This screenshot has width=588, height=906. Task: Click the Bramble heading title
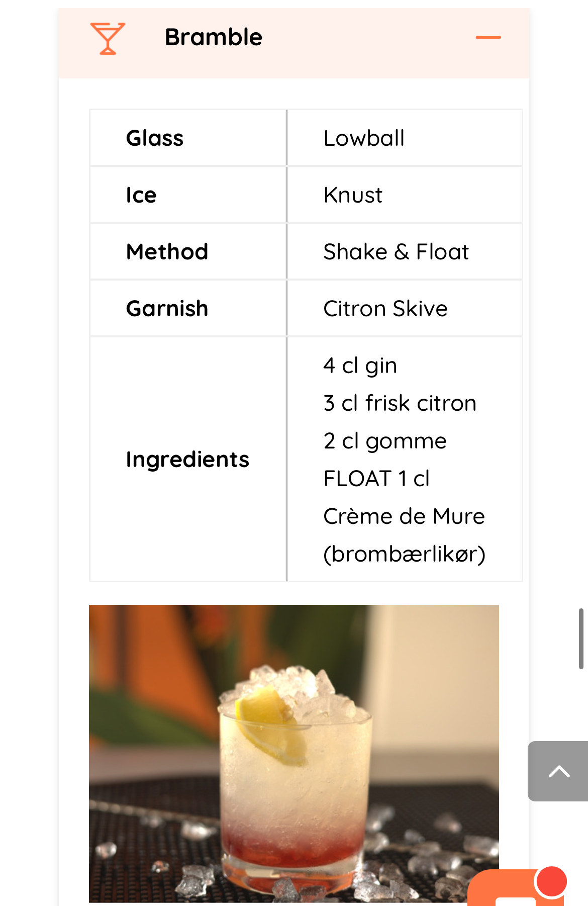[x=214, y=38]
